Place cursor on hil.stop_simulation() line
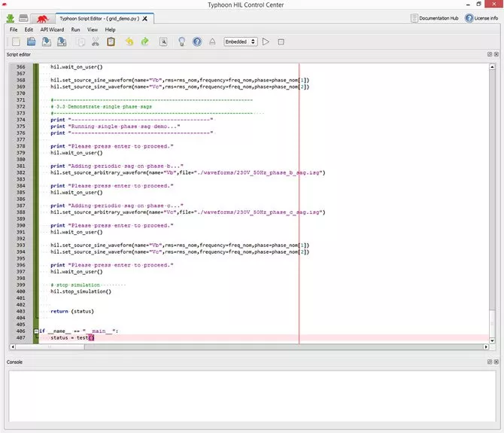The width and height of the screenshot is (504, 433). pyautogui.click(x=80, y=291)
